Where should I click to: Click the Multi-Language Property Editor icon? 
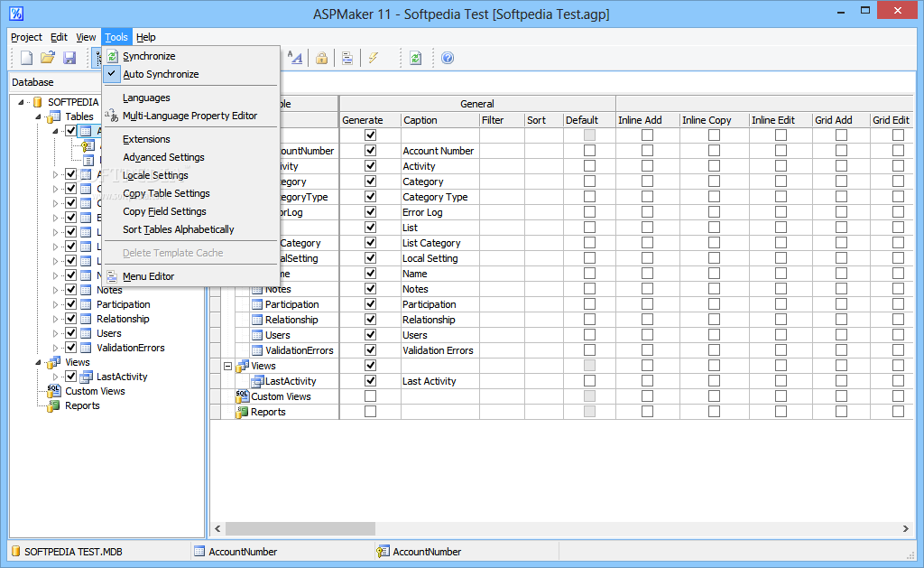click(111, 116)
